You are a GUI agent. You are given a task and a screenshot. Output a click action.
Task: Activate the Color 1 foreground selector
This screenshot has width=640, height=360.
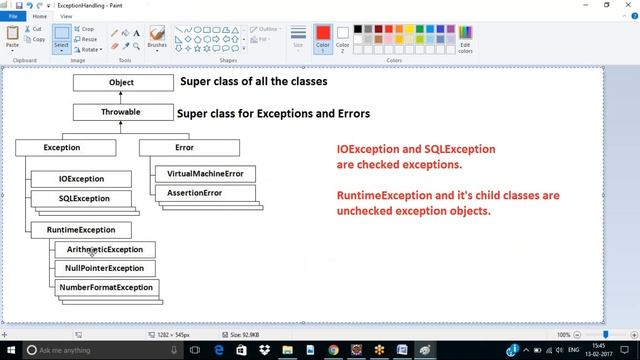323,39
